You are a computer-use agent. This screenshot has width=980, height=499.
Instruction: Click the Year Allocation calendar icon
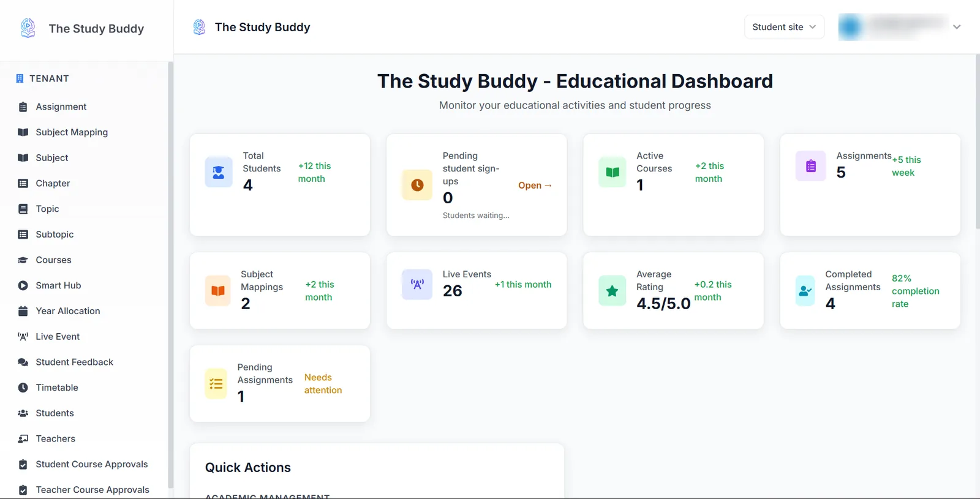point(23,311)
